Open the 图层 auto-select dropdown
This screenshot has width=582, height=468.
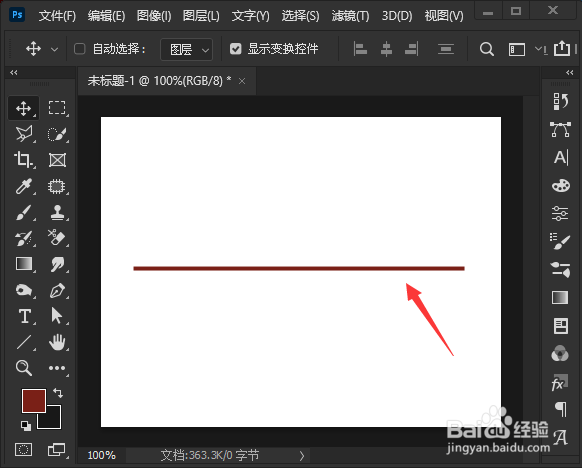[x=186, y=49]
